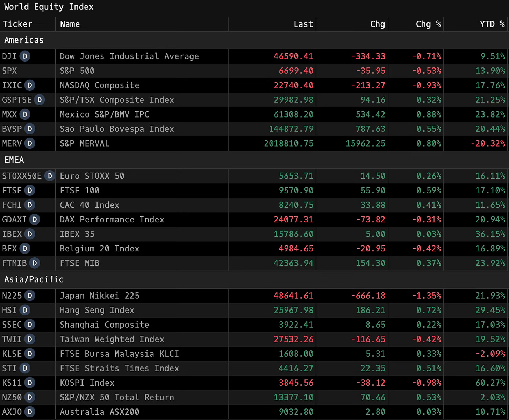Open the KOSPI Index name
This screenshot has height=420, width=509.
coord(87,383)
